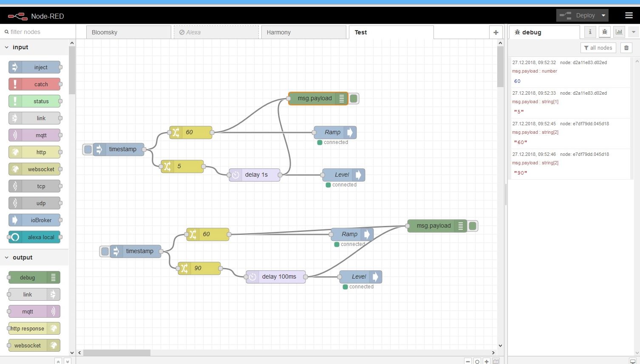Select the tcp node in palette
The width and height of the screenshot is (640, 364).
pos(34,186)
